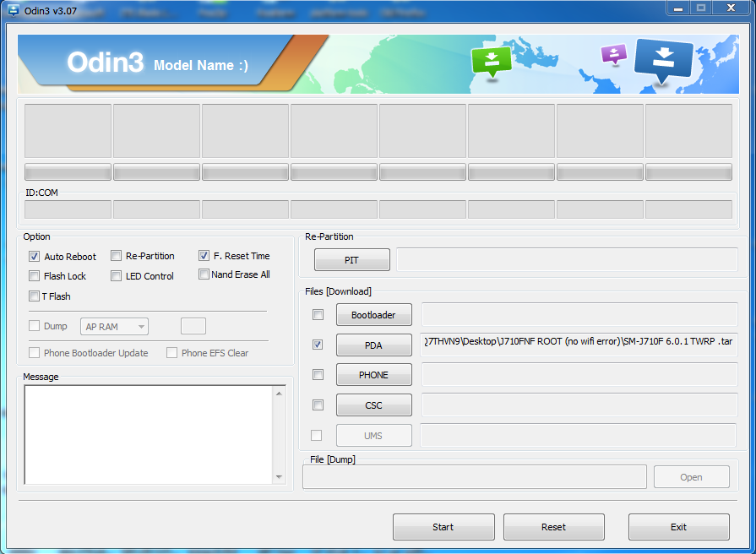Click the Message box scroll up arrow
Image resolution: width=756 pixels, height=554 pixels.
[x=279, y=394]
